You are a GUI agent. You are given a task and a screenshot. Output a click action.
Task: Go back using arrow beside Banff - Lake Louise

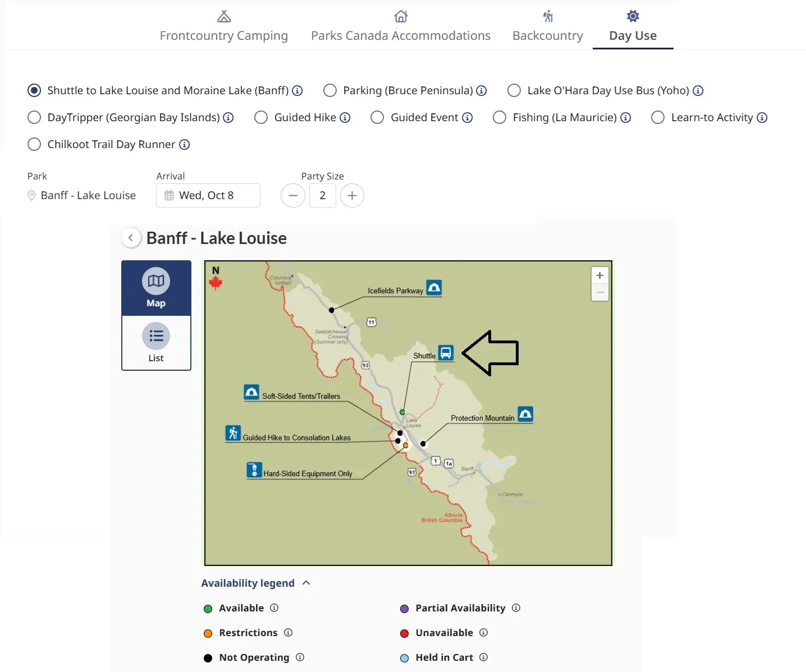[x=131, y=238]
